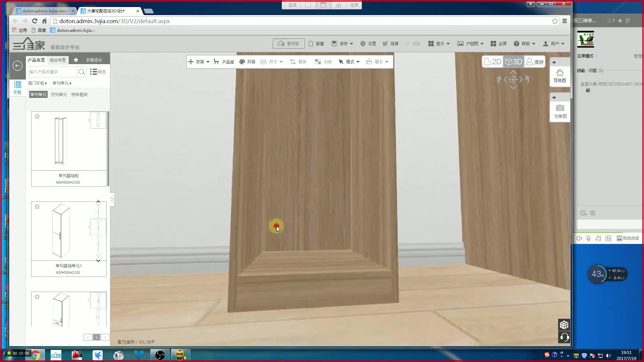This screenshot has height=362, width=644.
Task: Open the 素材库 material library
Action: coord(288,43)
